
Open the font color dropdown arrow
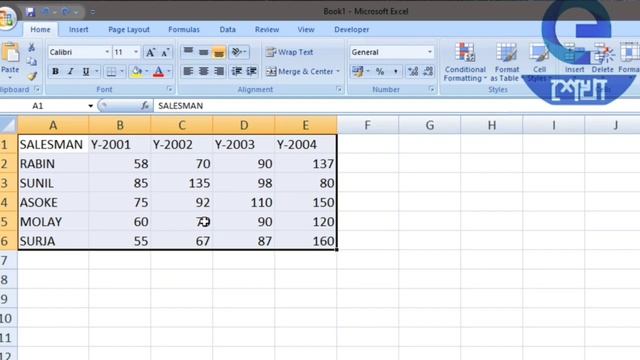pyautogui.click(x=169, y=72)
